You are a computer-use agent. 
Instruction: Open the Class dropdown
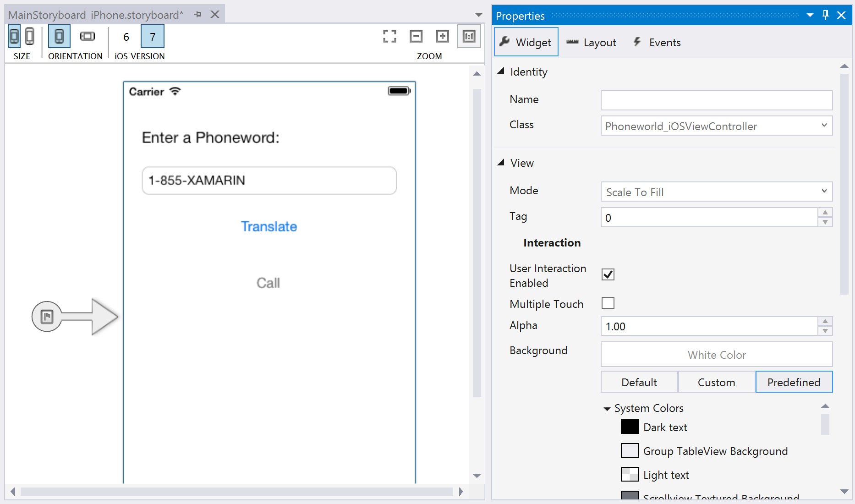[x=824, y=126]
